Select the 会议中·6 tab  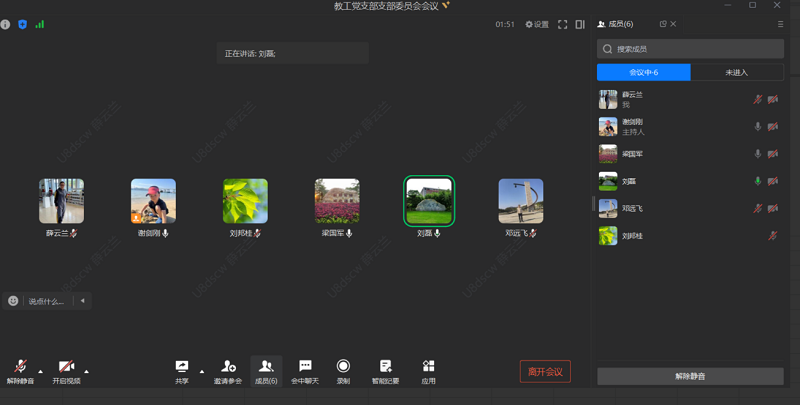pyautogui.click(x=644, y=72)
